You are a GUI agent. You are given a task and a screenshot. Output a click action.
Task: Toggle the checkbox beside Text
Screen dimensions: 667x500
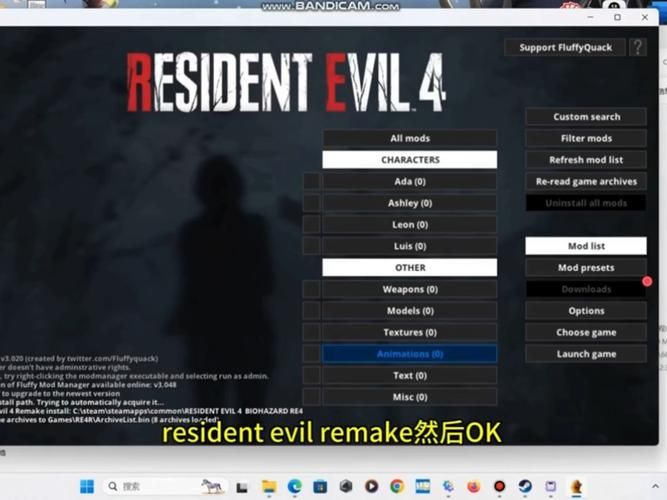(312, 375)
